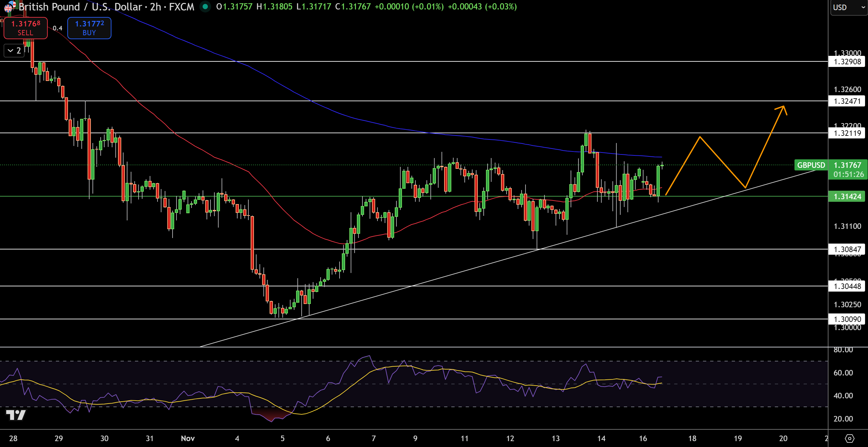
Task: Click the TradingView watermark logo
Action: [x=16, y=415]
